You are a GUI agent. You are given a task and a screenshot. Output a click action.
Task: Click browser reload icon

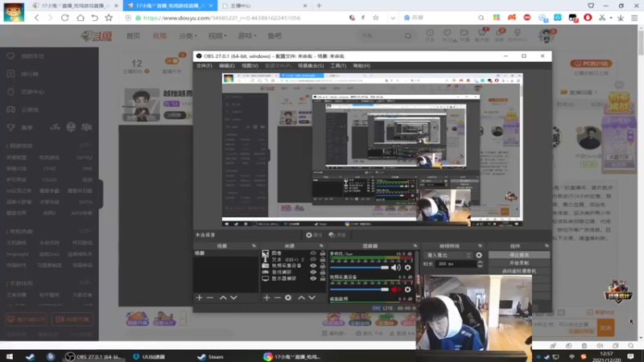65,18
